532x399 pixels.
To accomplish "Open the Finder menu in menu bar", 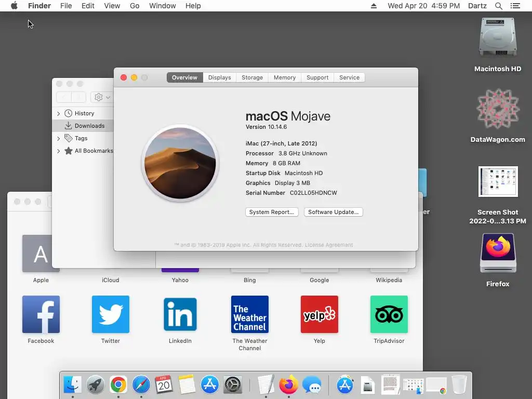I will point(39,6).
